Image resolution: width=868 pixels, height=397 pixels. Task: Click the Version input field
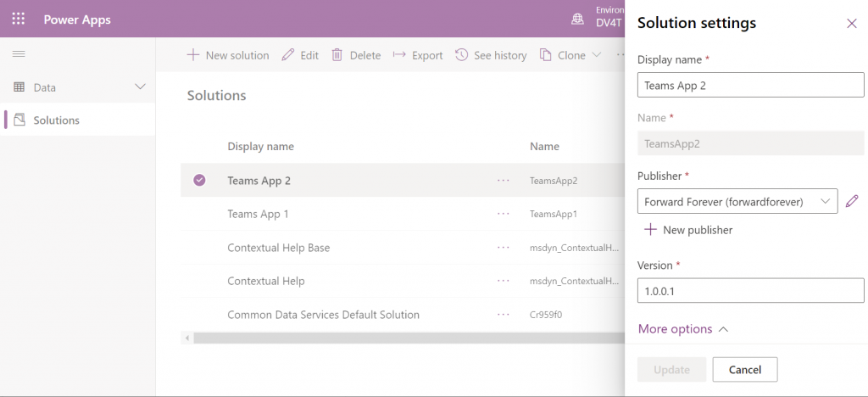point(750,291)
